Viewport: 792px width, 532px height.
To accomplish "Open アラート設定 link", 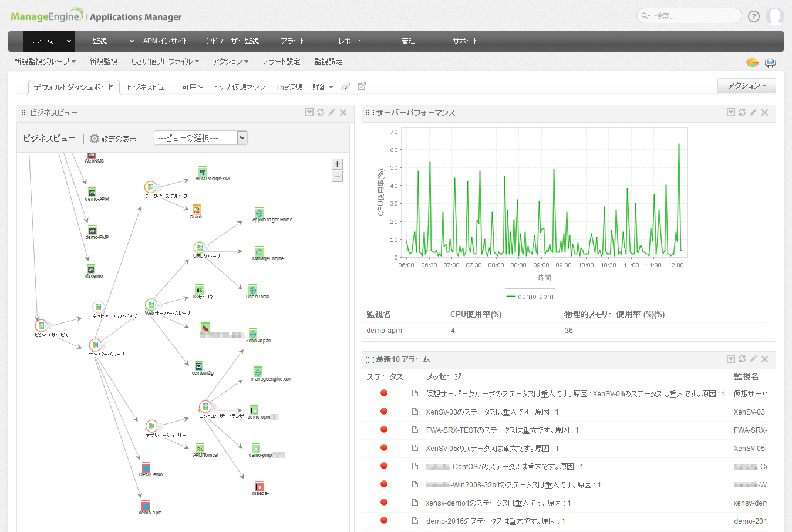I will 281,62.
